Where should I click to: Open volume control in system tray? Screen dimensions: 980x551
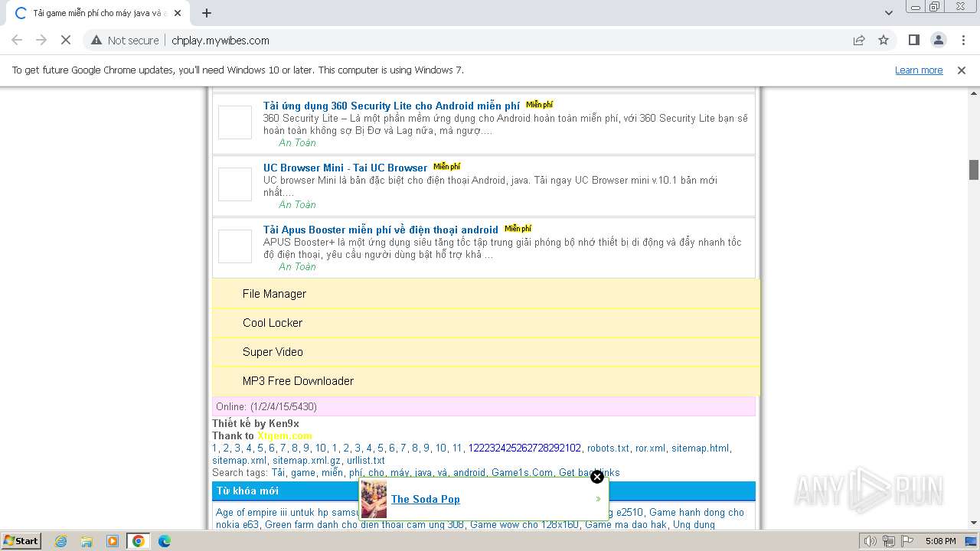(x=871, y=541)
